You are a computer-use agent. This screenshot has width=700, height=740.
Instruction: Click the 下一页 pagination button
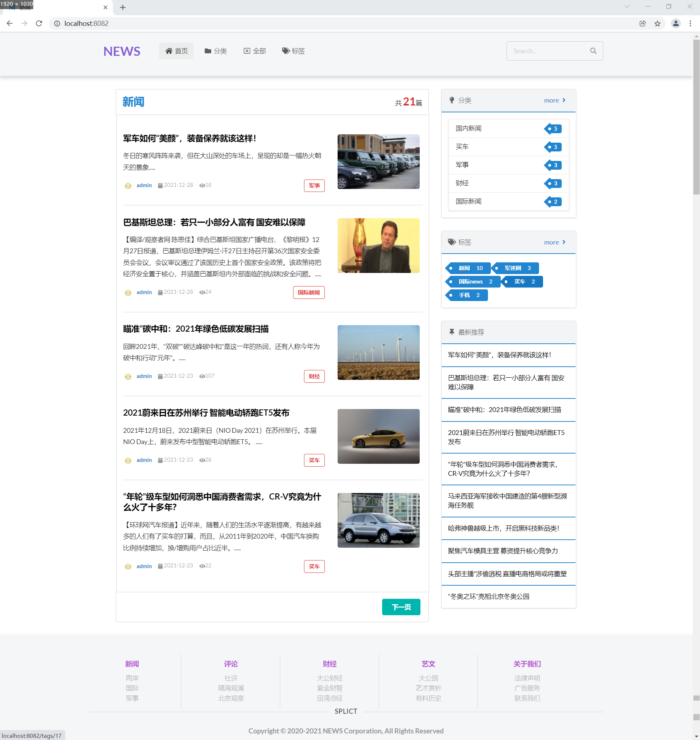pyautogui.click(x=401, y=607)
